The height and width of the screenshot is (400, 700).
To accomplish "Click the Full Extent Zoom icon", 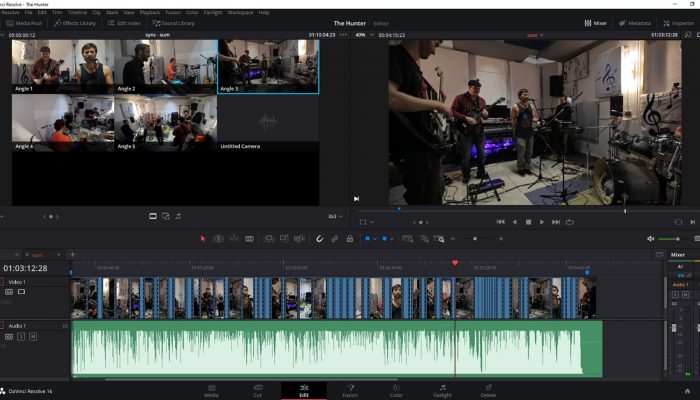I will [x=407, y=239].
